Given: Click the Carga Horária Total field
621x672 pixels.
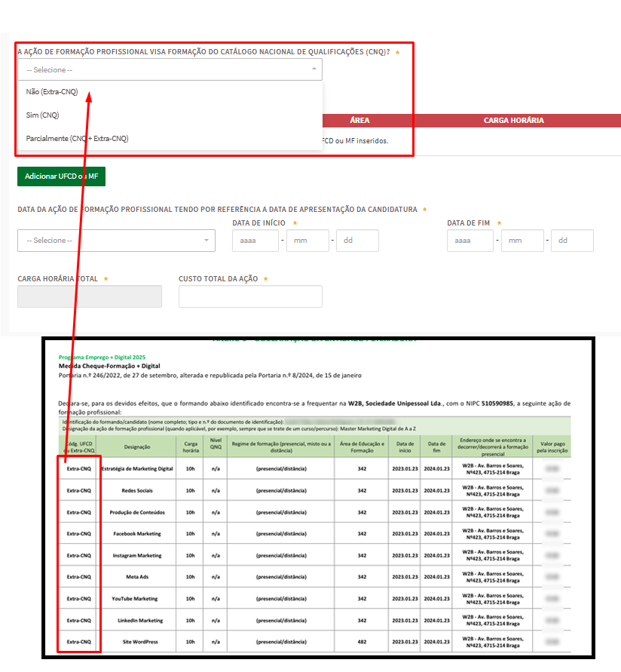Looking at the screenshot, I should [x=90, y=296].
